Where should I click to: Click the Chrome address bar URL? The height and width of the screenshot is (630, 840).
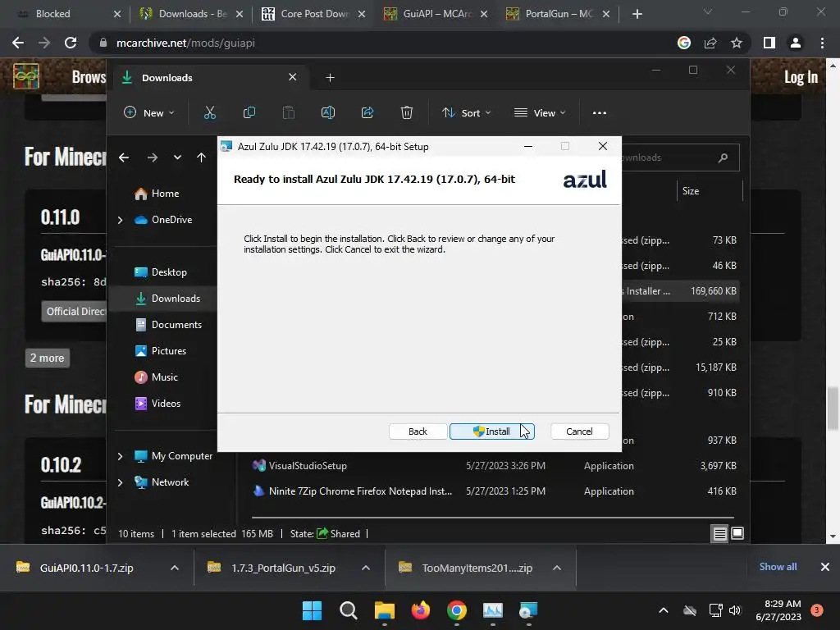[185, 43]
